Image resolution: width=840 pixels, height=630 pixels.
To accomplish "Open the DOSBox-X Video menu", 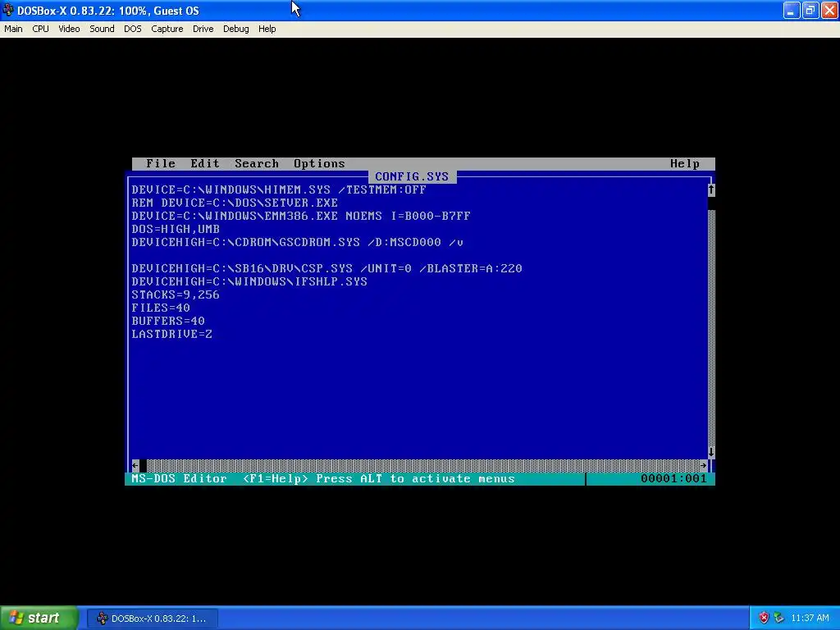I will [69, 29].
